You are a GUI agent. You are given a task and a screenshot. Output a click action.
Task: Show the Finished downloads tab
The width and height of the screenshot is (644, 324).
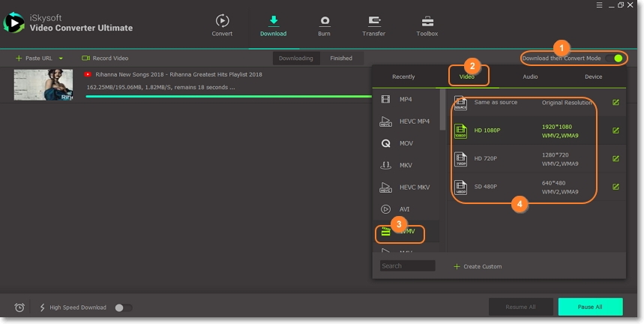pyautogui.click(x=341, y=58)
